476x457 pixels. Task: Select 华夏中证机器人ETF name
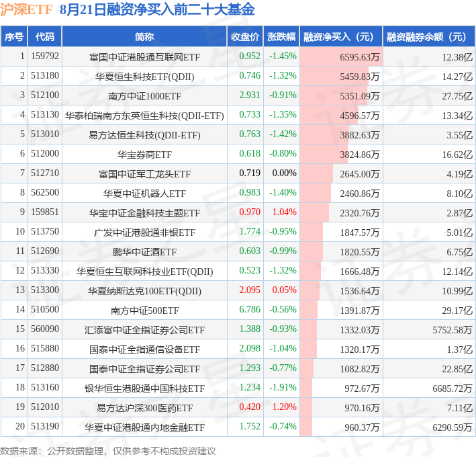144,194
